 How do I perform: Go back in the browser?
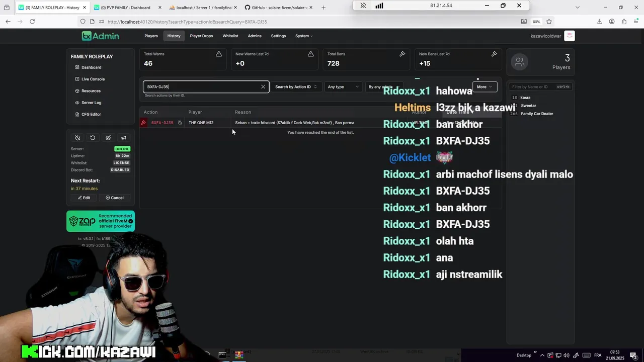8,22
